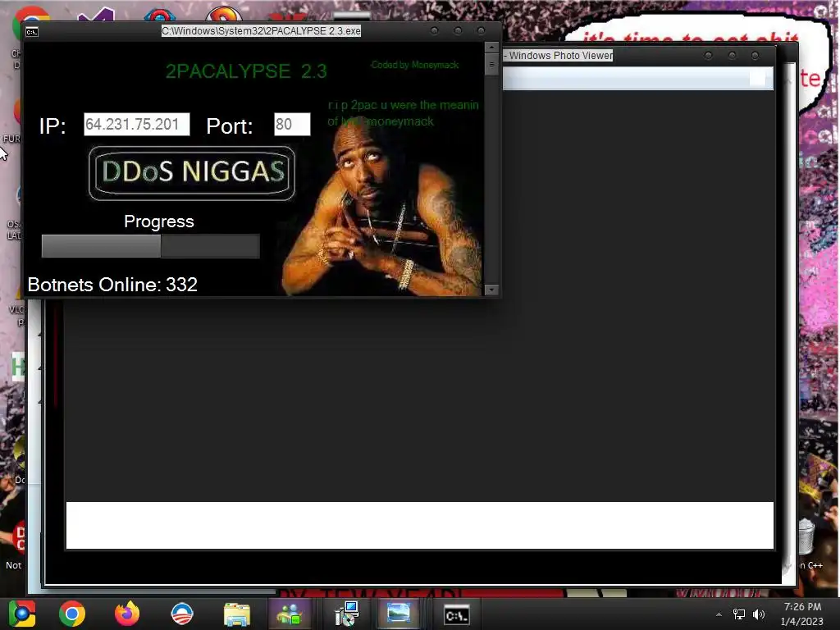This screenshot has height=630, width=840.
Task: Click inside the IP address field
Action: (137, 125)
